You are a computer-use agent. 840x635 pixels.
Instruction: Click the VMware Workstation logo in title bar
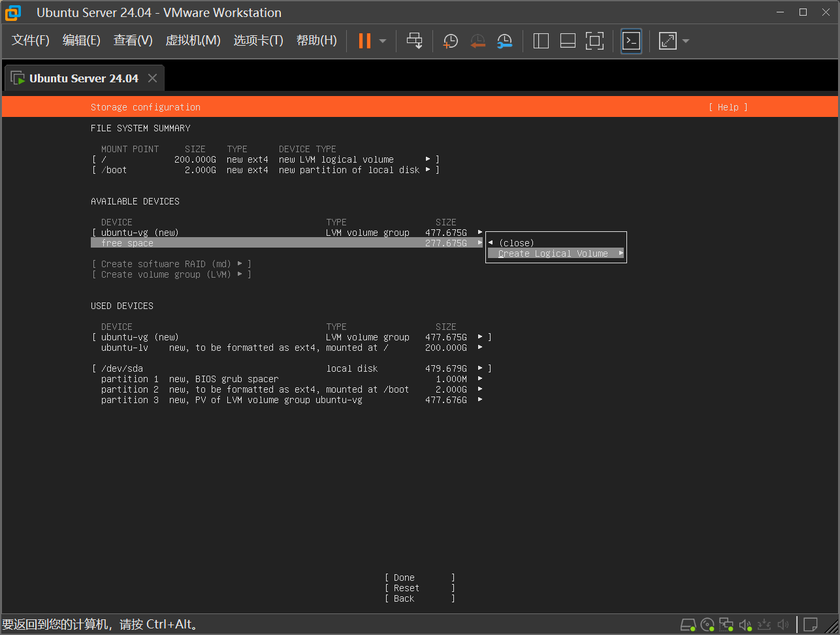(12, 12)
